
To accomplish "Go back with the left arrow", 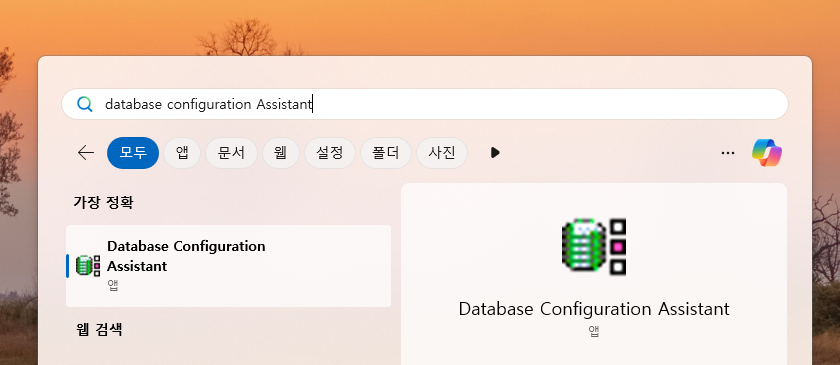I will (x=86, y=153).
